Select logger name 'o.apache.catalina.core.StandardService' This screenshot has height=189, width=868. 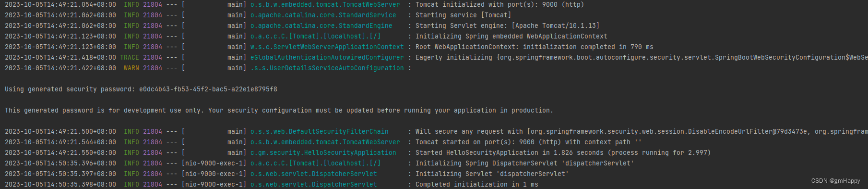(323, 15)
